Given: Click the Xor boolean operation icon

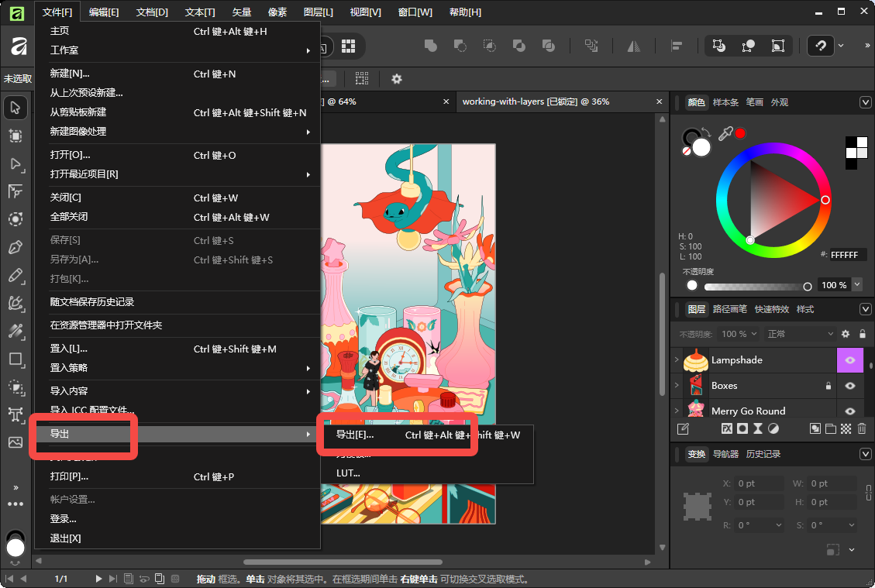Looking at the screenshot, I should tap(519, 46).
